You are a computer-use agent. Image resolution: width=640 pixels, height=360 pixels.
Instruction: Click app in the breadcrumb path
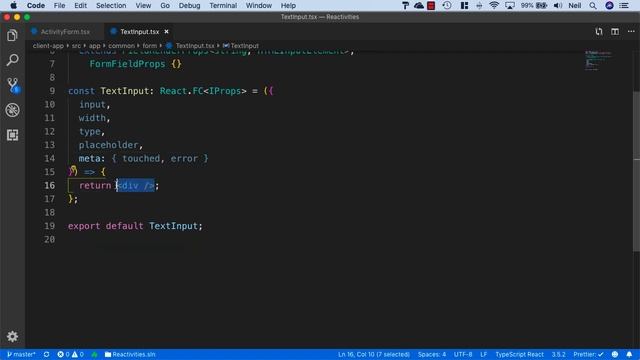[95, 46]
